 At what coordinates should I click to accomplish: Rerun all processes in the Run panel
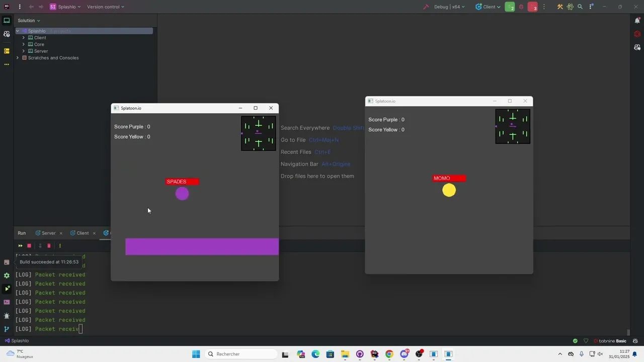pyautogui.click(x=20, y=246)
